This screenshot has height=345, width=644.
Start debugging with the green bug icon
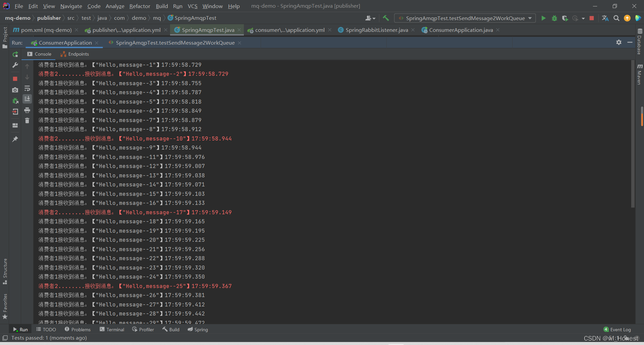pos(554,18)
